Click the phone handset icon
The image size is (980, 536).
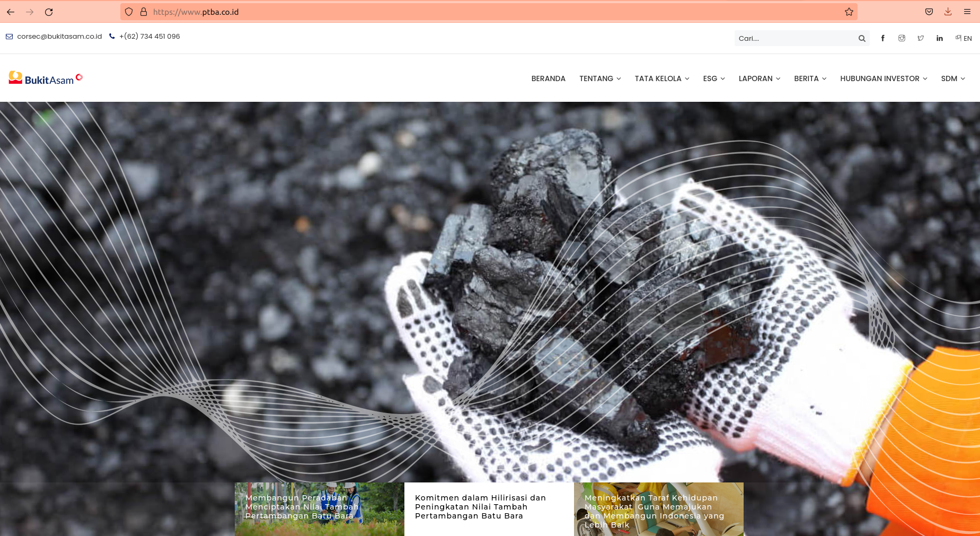point(112,36)
